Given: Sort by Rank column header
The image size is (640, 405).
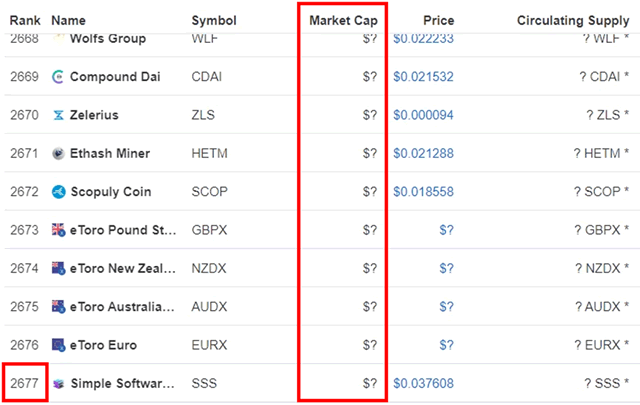Looking at the screenshot, I should [x=25, y=20].
